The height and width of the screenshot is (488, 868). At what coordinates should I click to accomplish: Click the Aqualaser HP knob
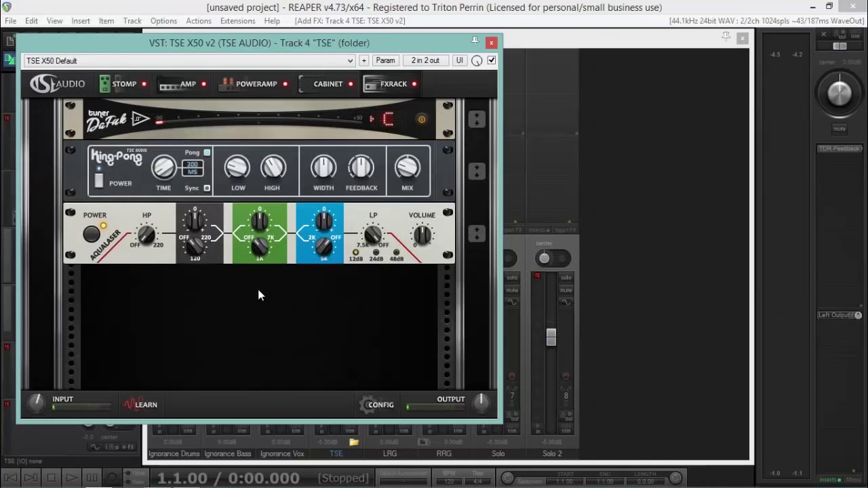tap(146, 235)
